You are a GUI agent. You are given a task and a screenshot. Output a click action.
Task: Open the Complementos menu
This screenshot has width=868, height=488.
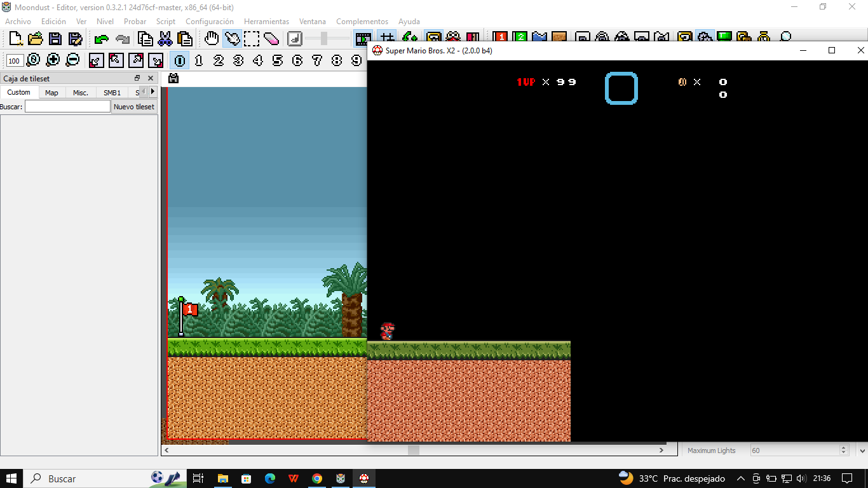[x=362, y=22]
